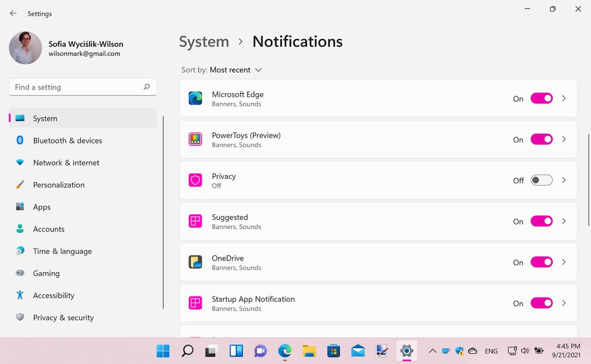Image resolution: width=591 pixels, height=364 pixels.
Task: Click the Find a setting search box
Action: [82, 87]
